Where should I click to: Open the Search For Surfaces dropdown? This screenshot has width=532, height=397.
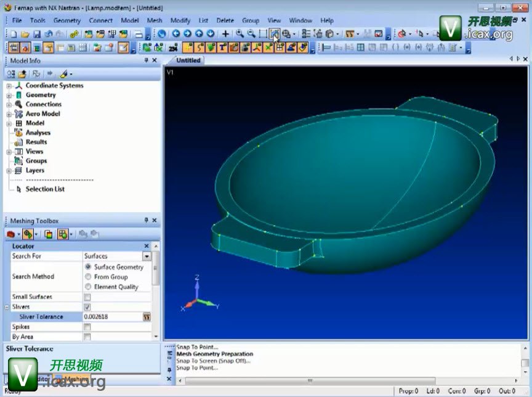coord(147,256)
